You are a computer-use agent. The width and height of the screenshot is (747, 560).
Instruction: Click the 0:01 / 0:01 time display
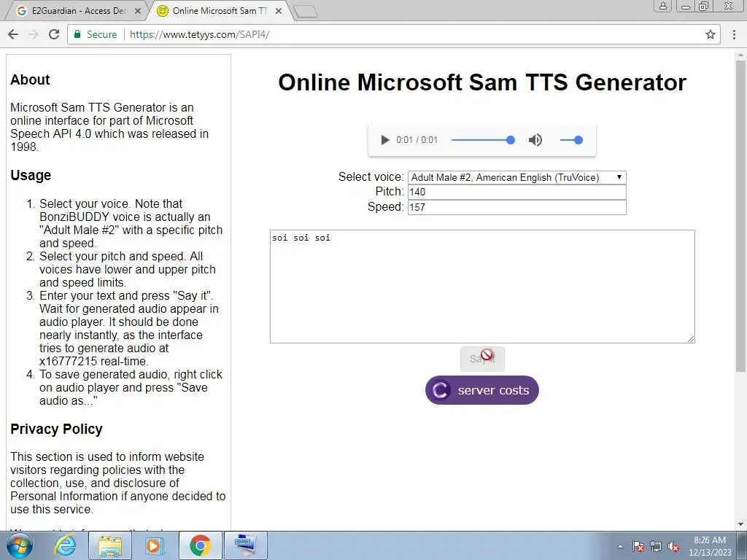(x=417, y=140)
